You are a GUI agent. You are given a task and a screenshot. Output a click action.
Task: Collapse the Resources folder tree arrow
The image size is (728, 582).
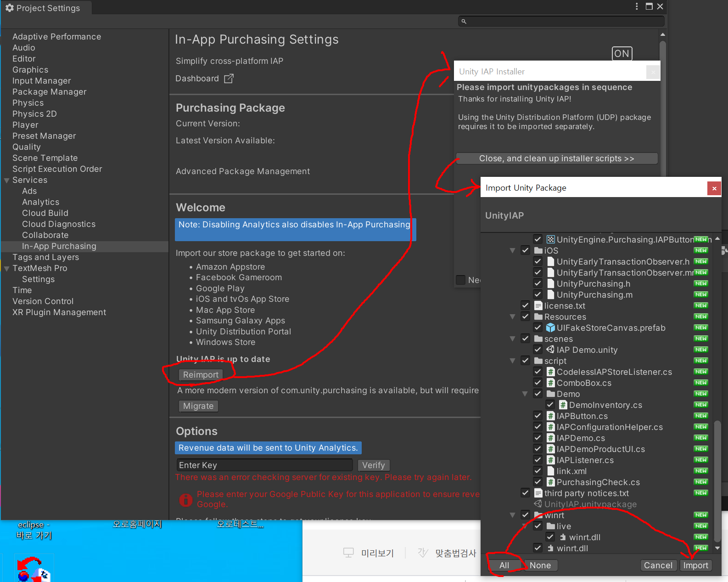[512, 317]
